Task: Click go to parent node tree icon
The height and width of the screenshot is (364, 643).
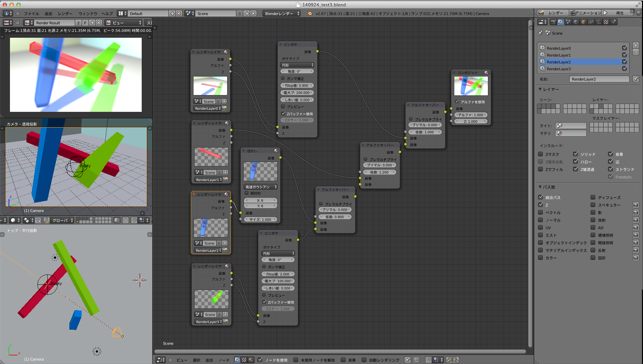Action: coord(416,360)
